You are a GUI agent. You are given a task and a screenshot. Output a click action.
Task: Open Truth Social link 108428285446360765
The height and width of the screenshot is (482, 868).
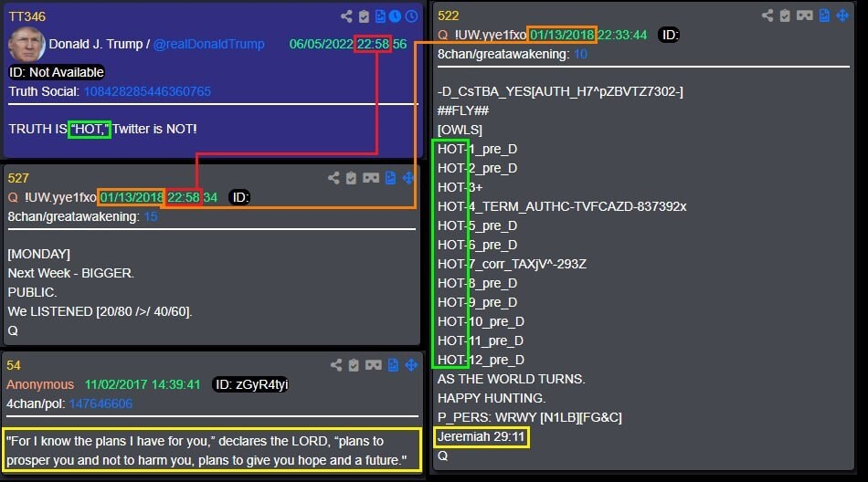pyautogui.click(x=147, y=91)
